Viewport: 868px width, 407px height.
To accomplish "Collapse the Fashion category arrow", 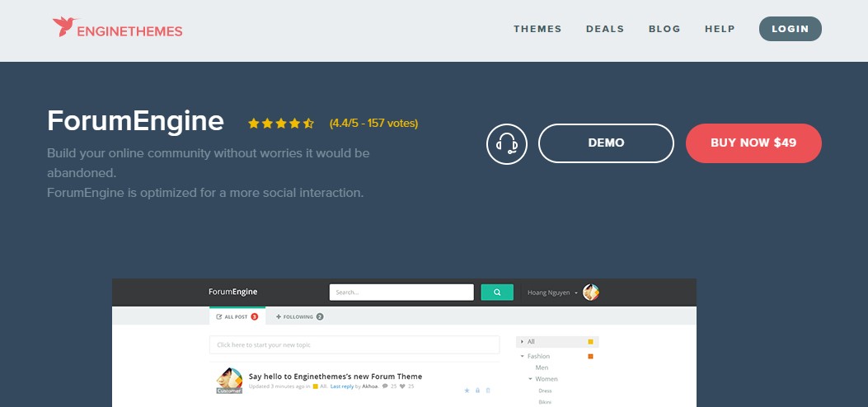I will point(522,356).
